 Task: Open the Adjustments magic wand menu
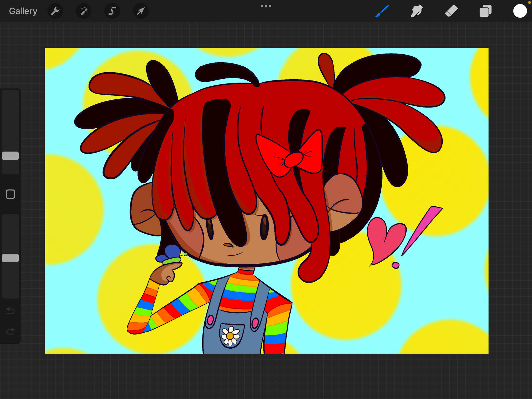(x=84, y=11)
